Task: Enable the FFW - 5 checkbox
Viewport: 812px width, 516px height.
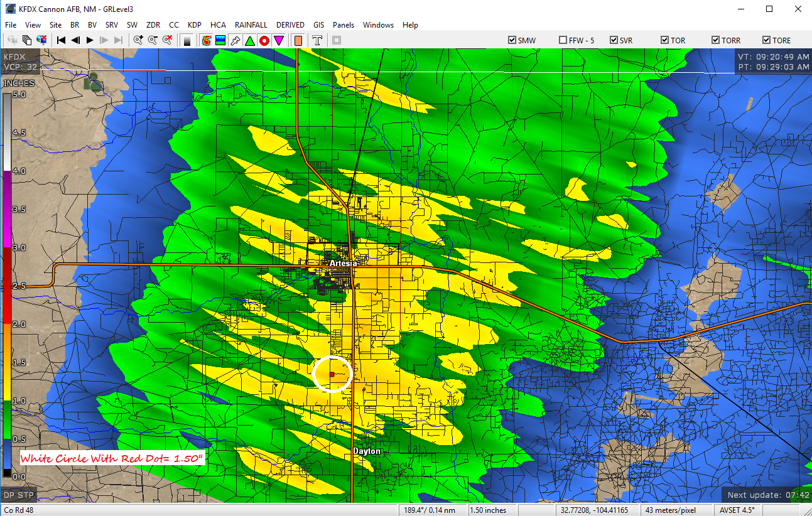Action: click(x=563, y=40)
